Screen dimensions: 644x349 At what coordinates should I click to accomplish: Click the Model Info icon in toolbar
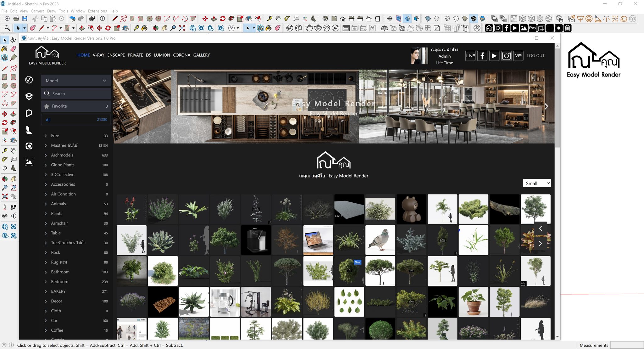click(103, 19)
